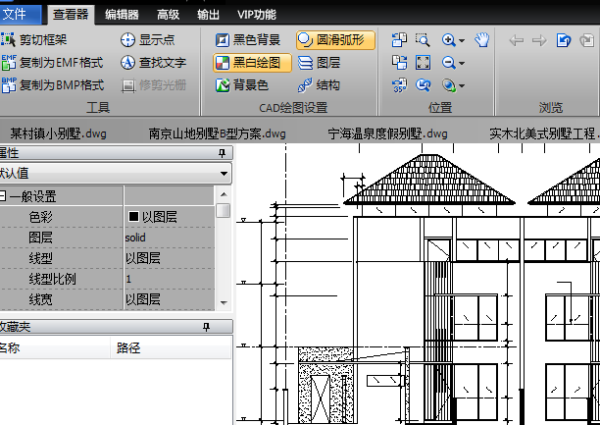
Task: Select the 剪切框架 clip frame tool
Action: (34, 40)
